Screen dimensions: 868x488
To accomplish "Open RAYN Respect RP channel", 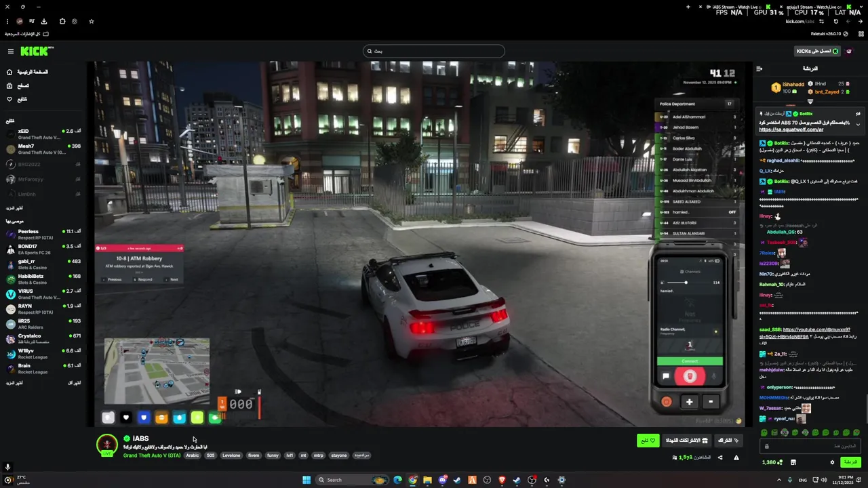I will point(43,308).
